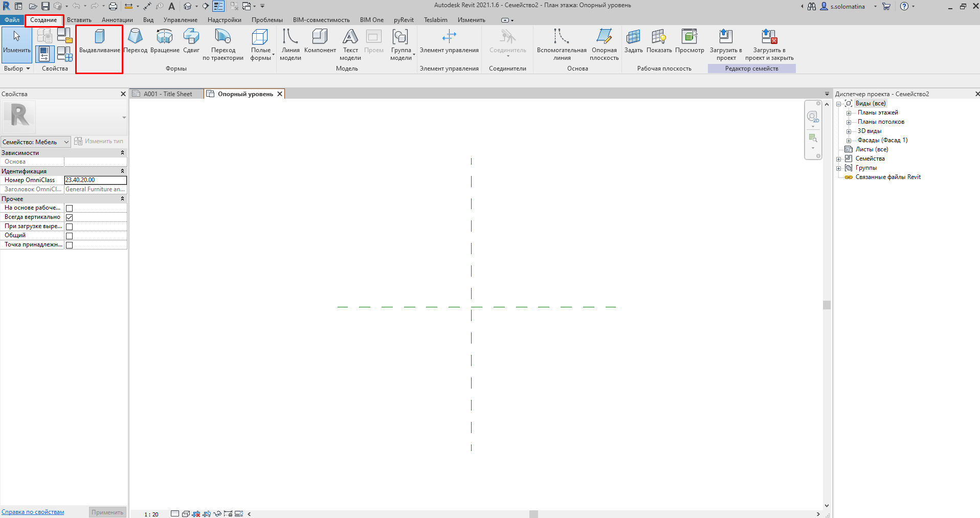Expand the Планы потолков tree node
980x518 pixels.
click(x=849, y=122)
